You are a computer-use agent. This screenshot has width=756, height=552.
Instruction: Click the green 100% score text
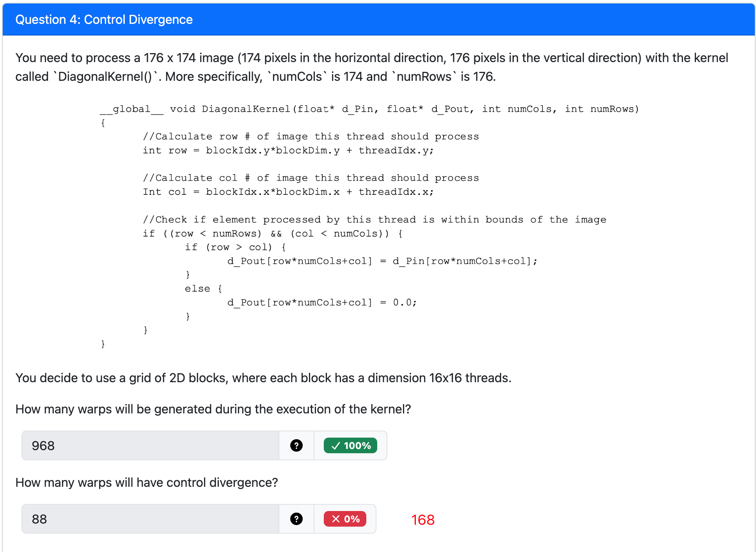pyautogui.click(x=357, y=445)
